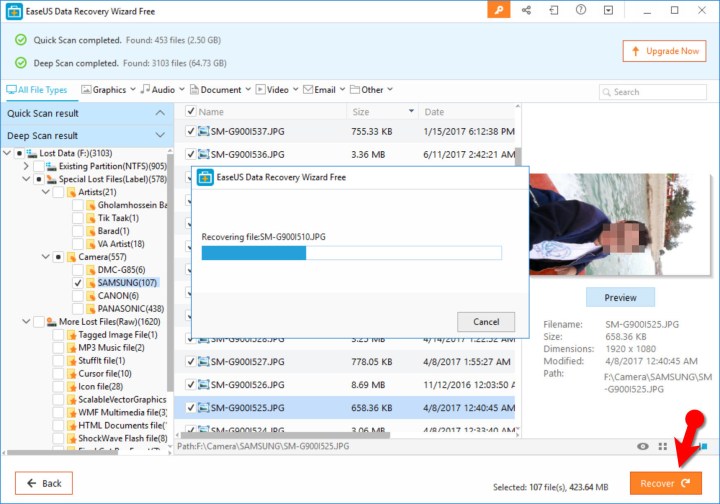The height and width of the screenshot is (504, 720).
Task: Click the orange key activation icon
Action: [x=499, y=9]
